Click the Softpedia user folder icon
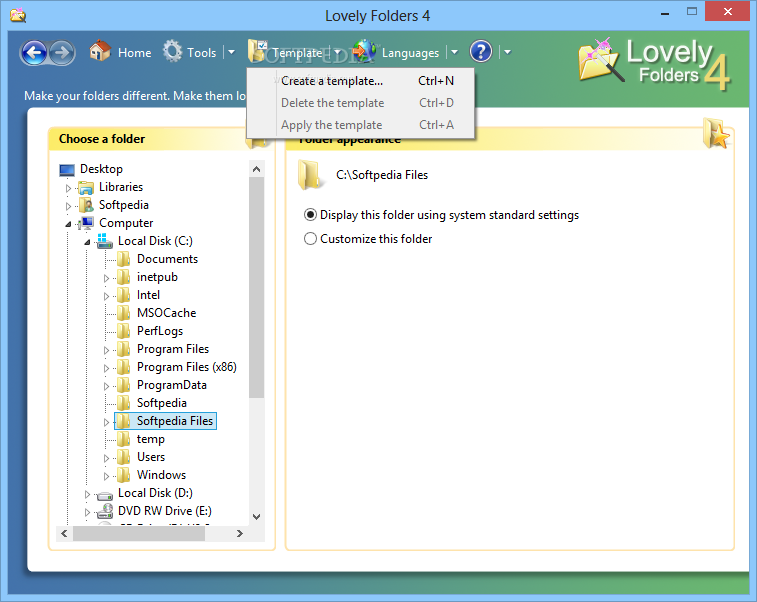Screen dimensions: 757x602 (86, 205)
